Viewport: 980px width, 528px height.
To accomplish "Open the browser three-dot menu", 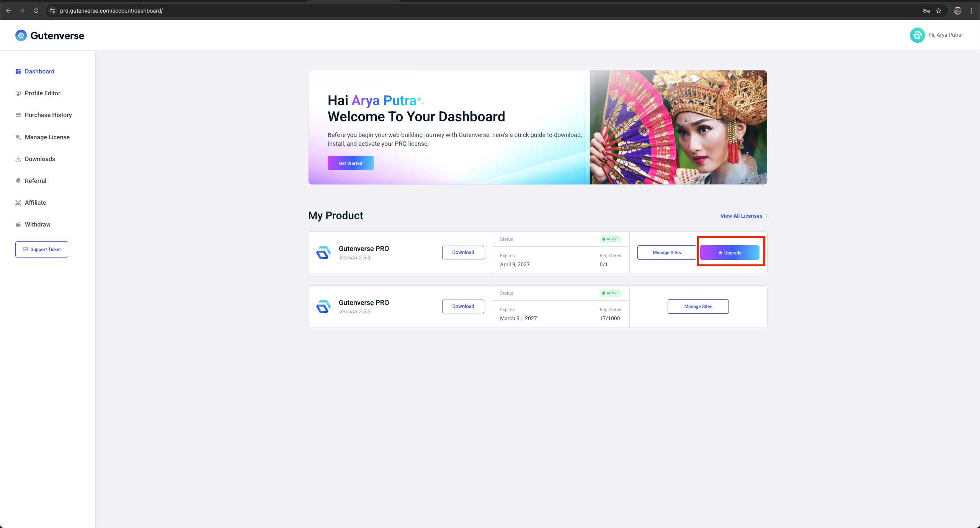I will click(972, 11).
